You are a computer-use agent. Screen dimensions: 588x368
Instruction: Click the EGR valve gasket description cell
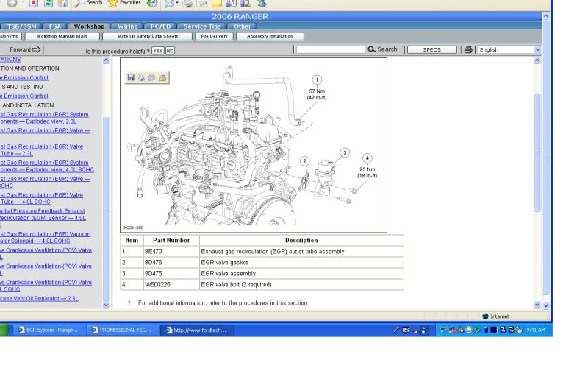click(x=301, y=262)
